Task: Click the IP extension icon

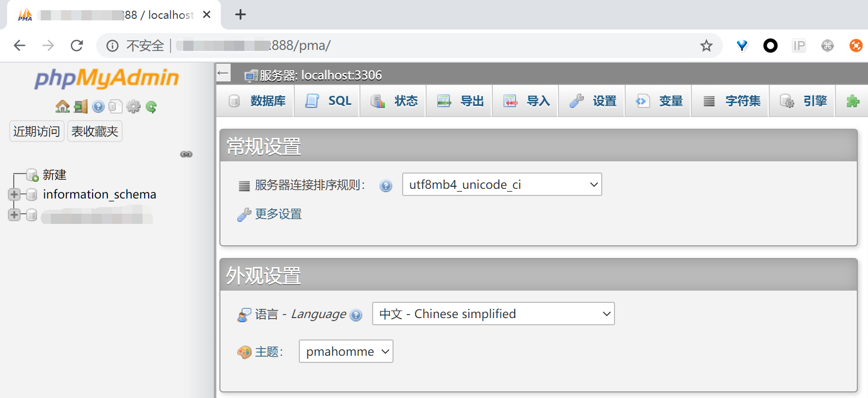Action: (x=799, y=46)
